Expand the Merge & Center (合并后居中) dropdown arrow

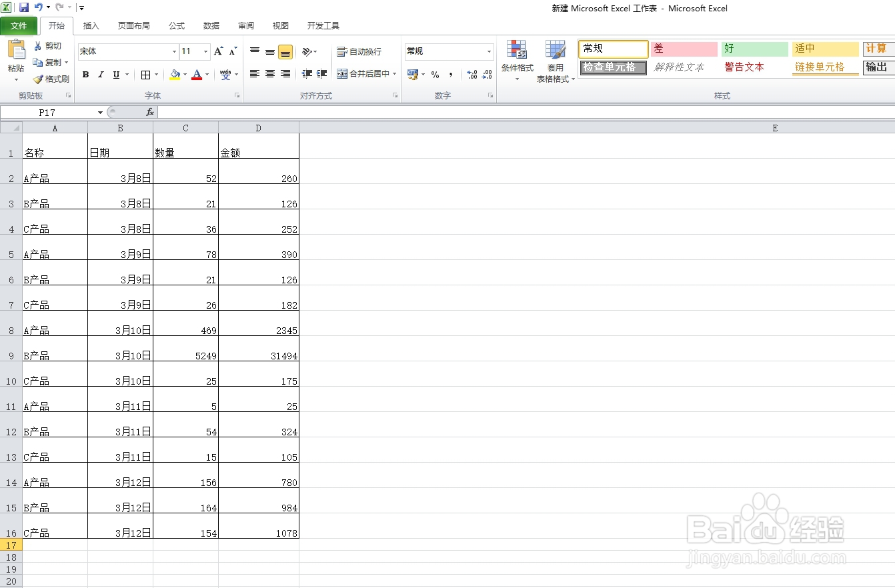[395, 74]
